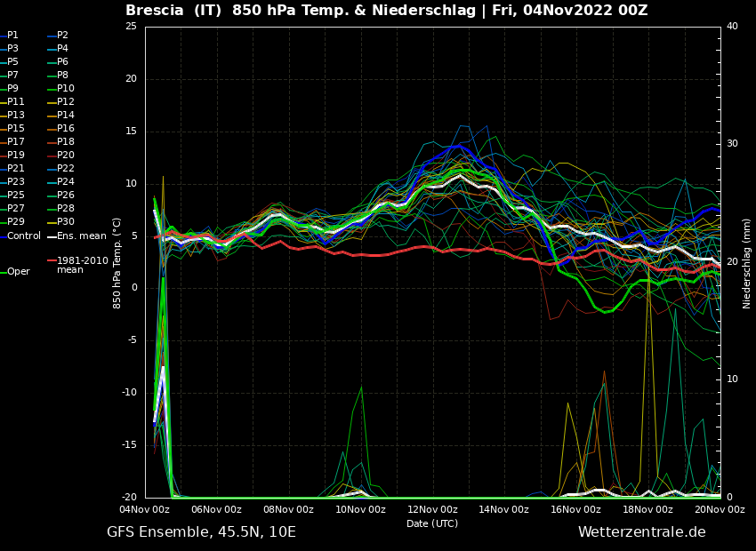Click the Date (UTC) axis label
756x551 pixels.
432,523
